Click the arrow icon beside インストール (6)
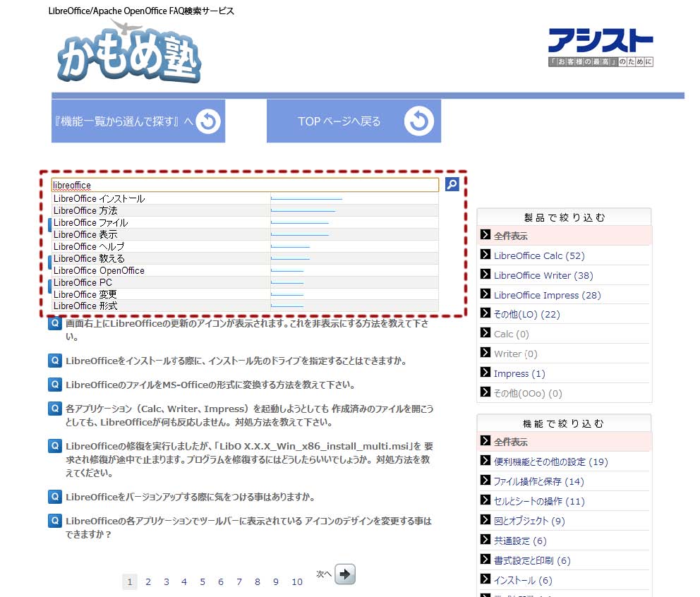The height and width of the screenshot is (597, 700). point(485,579)
